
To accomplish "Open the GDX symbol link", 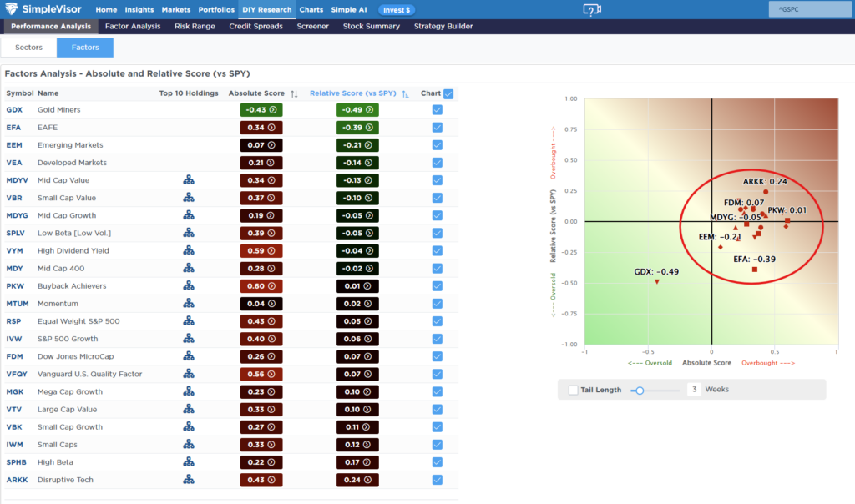I will tap(14, 109).
